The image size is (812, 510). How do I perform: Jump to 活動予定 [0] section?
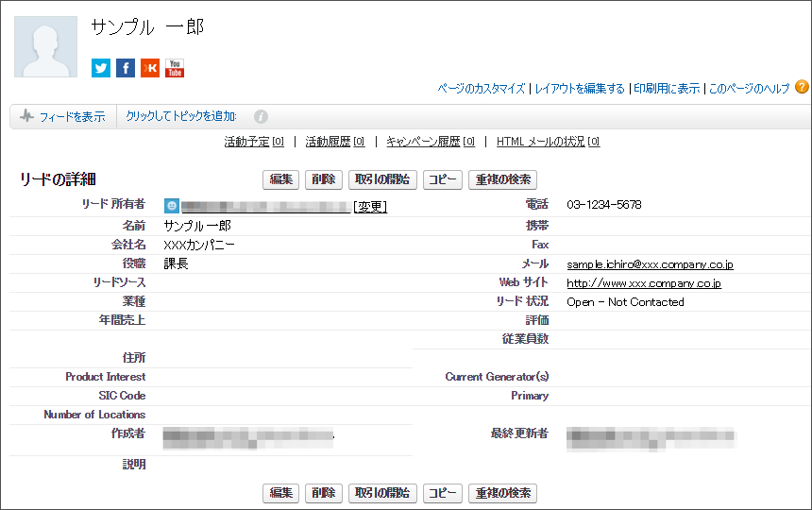coord(254,142)
